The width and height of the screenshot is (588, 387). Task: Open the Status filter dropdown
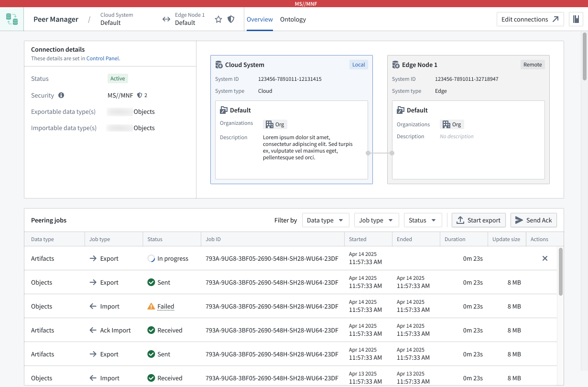pyautogui.click(x=423, y=220)
